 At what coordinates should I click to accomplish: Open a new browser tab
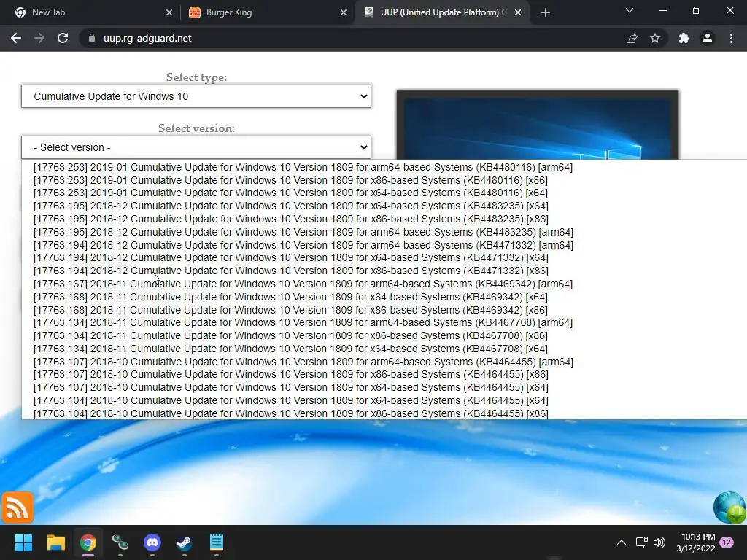coord(546,12)
